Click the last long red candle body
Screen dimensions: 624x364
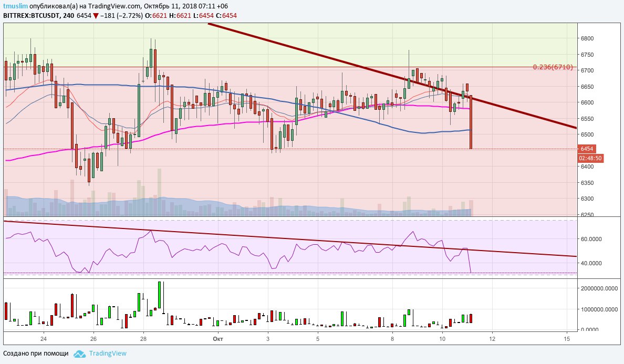pyautogui.click(x=471, y=122)
